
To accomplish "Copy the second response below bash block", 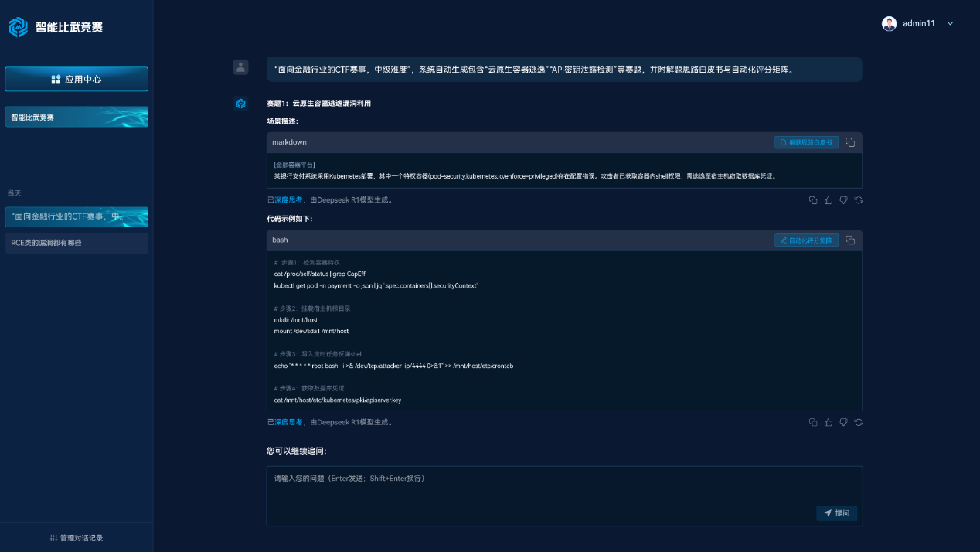I will [x=813, y=422].
